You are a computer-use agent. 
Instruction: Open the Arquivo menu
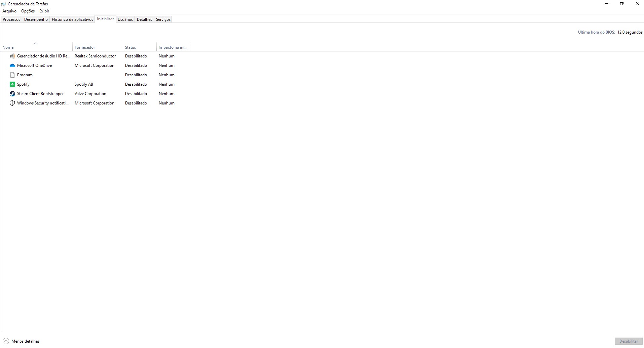tap(9, 11)
